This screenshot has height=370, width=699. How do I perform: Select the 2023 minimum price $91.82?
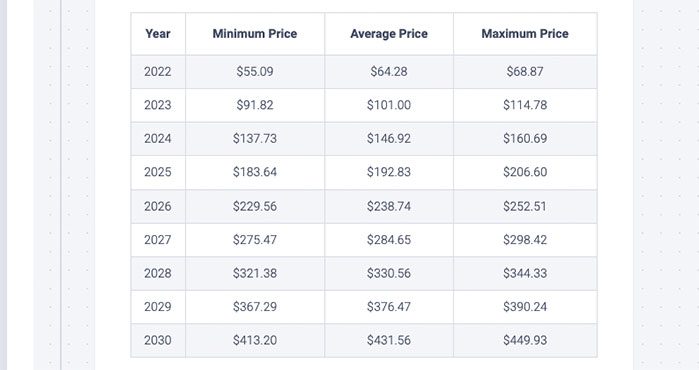tap(255, 105)
